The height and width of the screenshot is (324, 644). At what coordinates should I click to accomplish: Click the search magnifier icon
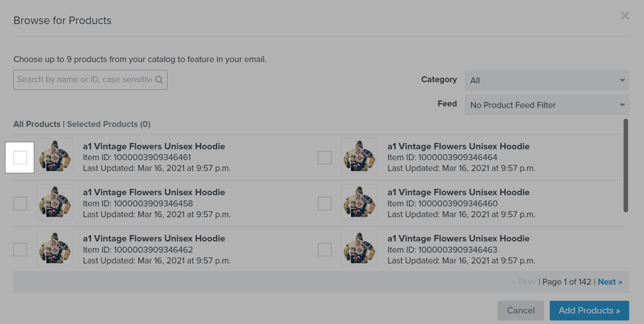click(x=159, y=80)
